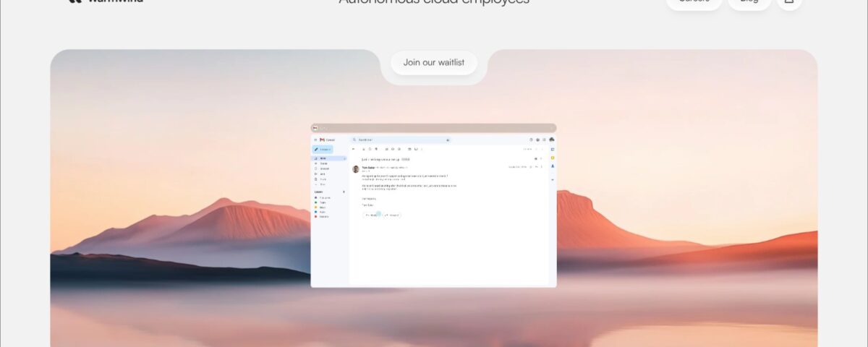Viewport: 868px width, 347px height.
Task: Click the back arrow above the email
Action: 354,149
